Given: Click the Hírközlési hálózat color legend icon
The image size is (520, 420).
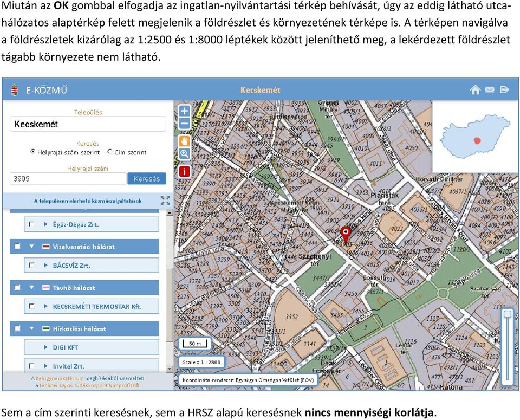Looking at the screenshot, I should 45,329.
